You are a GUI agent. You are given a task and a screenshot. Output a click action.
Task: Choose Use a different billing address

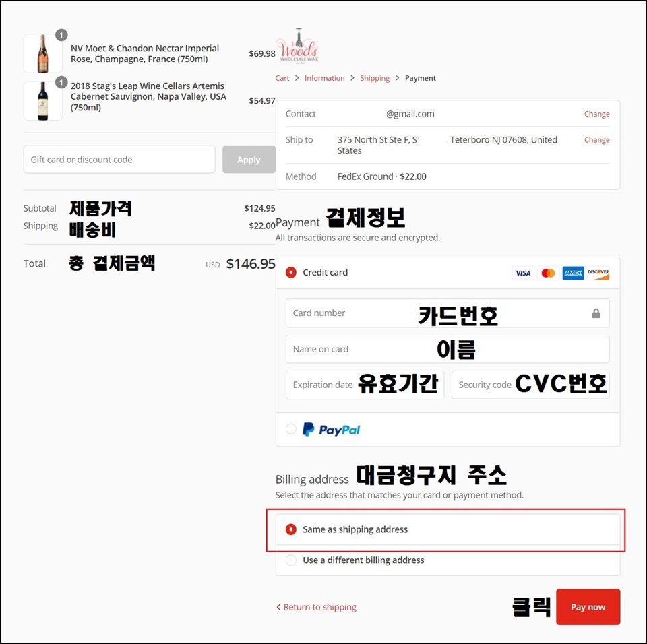click(x=291, y=560)
